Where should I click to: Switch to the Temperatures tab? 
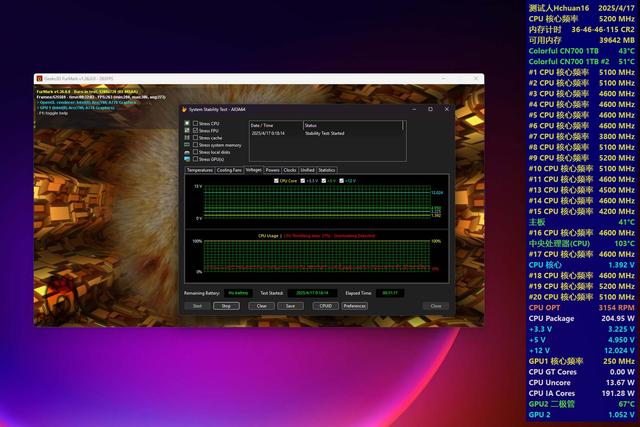click(x=200, y=170)
